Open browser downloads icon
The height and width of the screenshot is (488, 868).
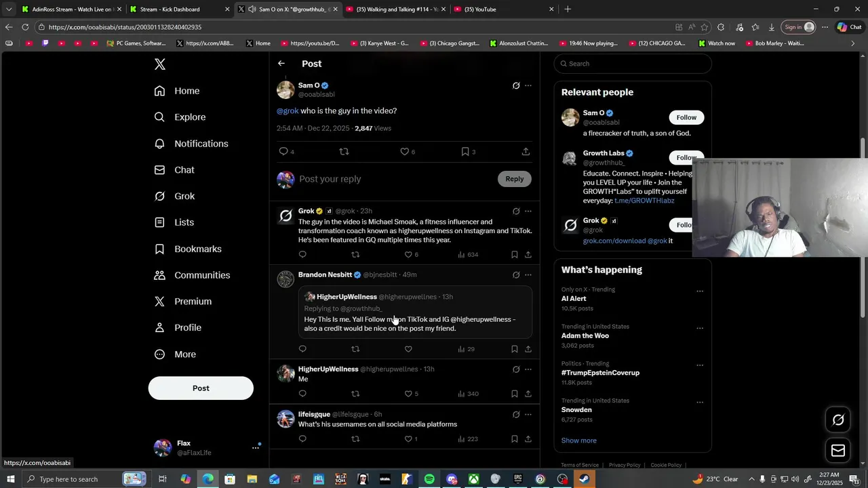pos(772,27)
